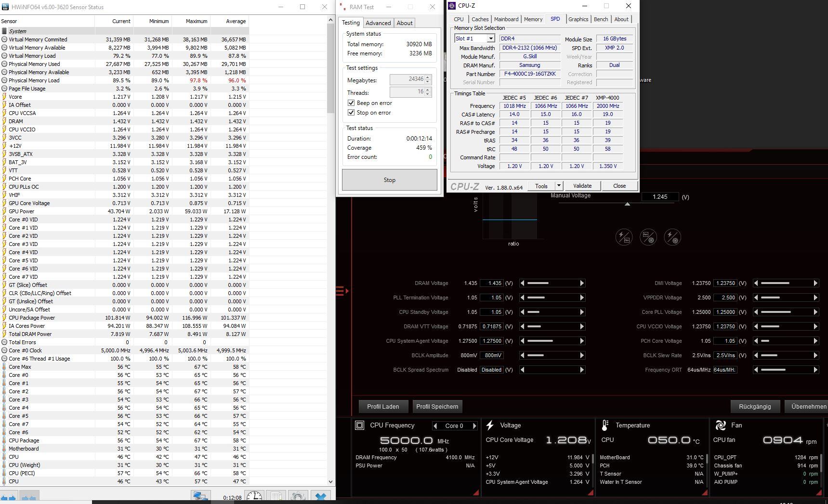This screenshot has height=504, width=828.
Task: Click CPU-Z Validate button
Action: click(x=582, y=186)
